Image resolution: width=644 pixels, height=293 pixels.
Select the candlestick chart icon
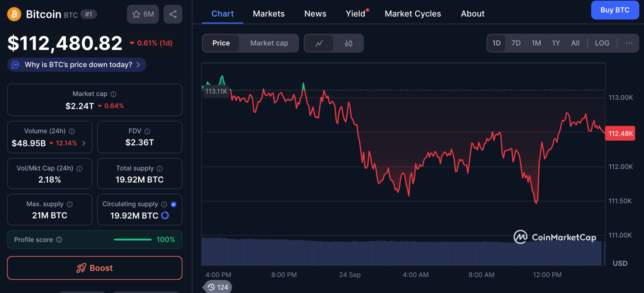point(348,43)
